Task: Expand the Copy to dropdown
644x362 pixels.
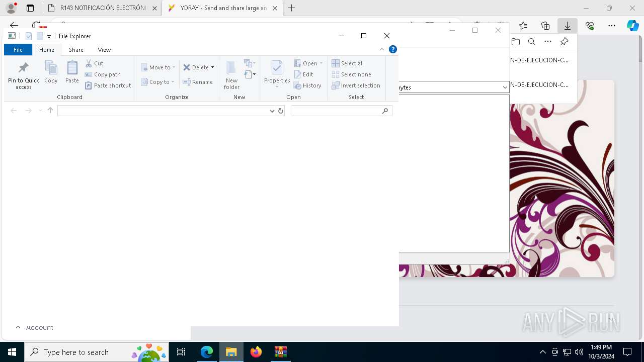Action: (173, 82)
